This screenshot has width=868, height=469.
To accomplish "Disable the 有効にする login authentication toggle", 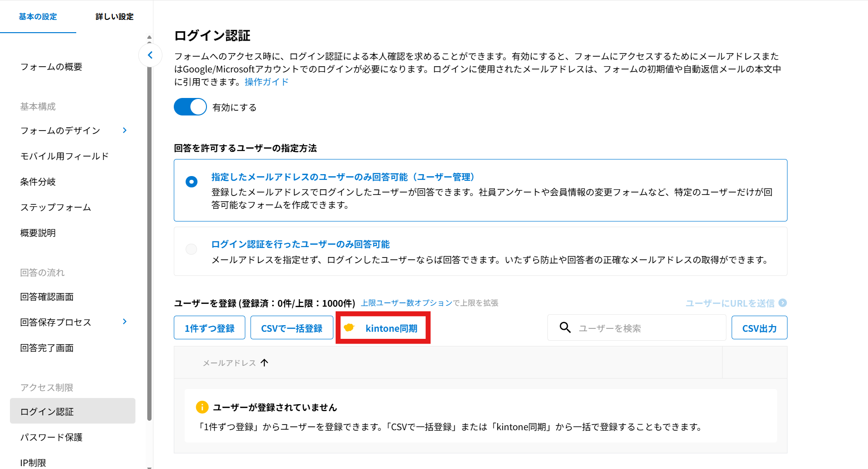I will [190, 107].
